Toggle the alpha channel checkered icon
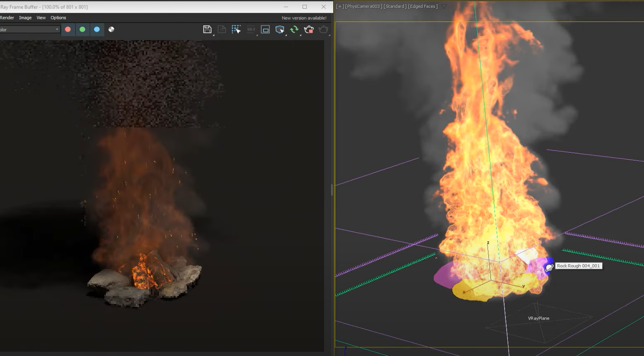644x356 pixels. click(111, 29)
